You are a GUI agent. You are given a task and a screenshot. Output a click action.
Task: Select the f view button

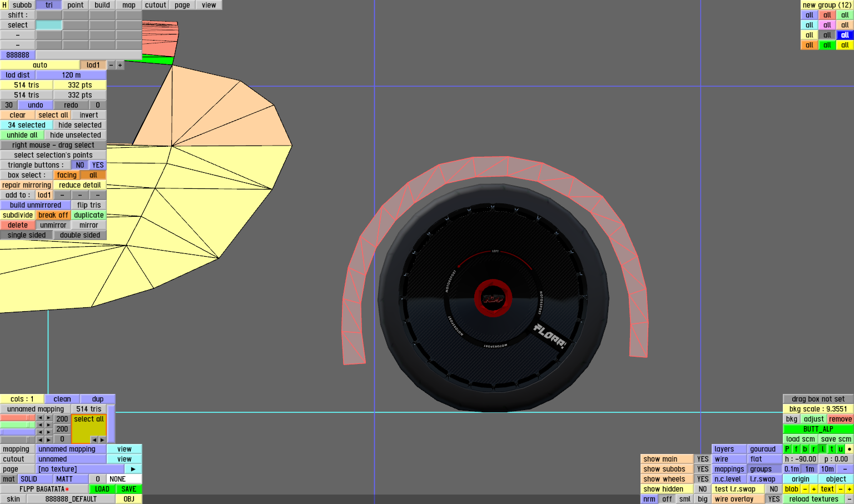tap(796, 449)
